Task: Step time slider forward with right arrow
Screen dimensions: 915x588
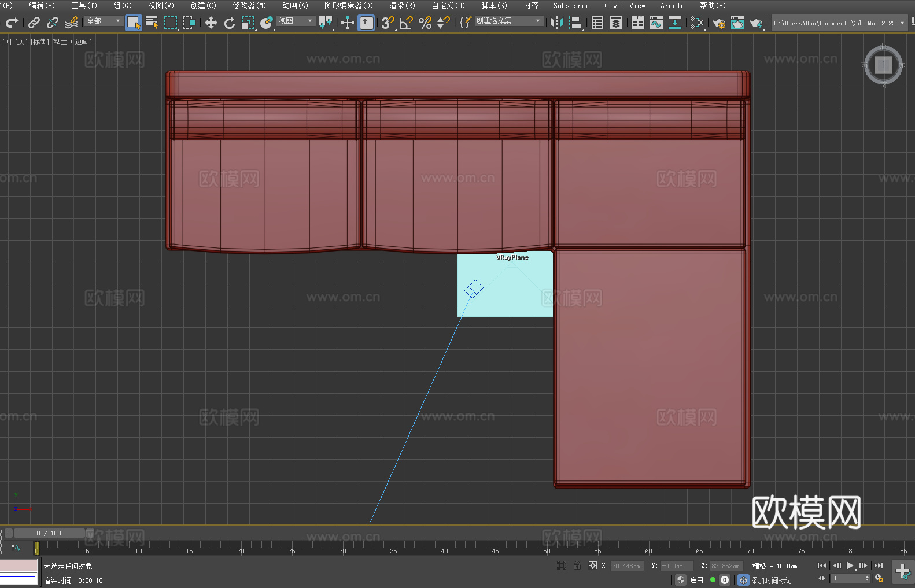Action: point(90,533)
